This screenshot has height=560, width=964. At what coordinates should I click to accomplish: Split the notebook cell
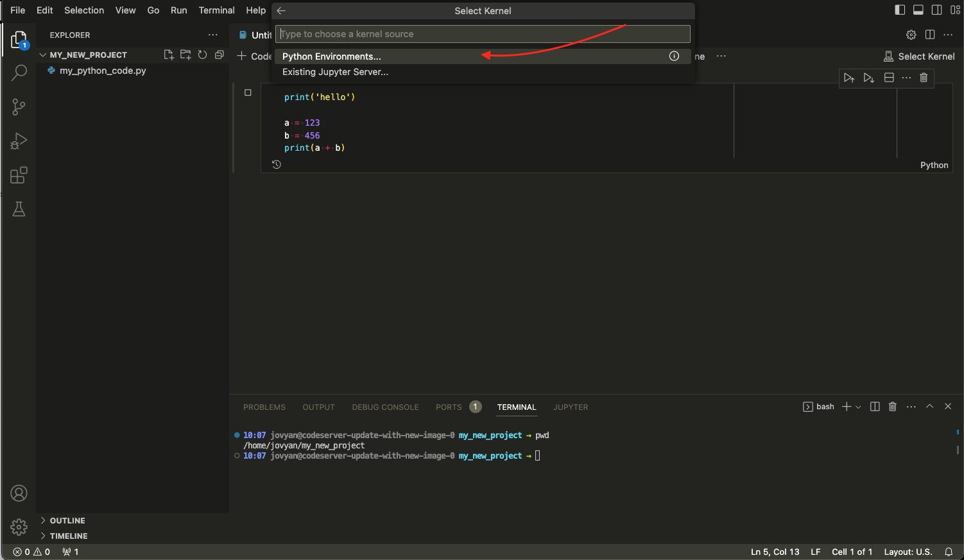(x=889, y=78)
